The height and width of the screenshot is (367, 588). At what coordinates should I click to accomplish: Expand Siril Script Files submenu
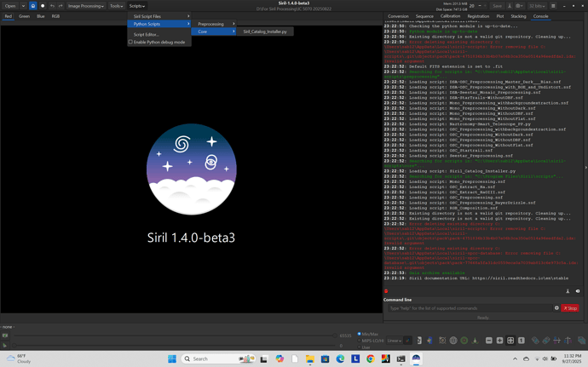(x=159, y=16)
